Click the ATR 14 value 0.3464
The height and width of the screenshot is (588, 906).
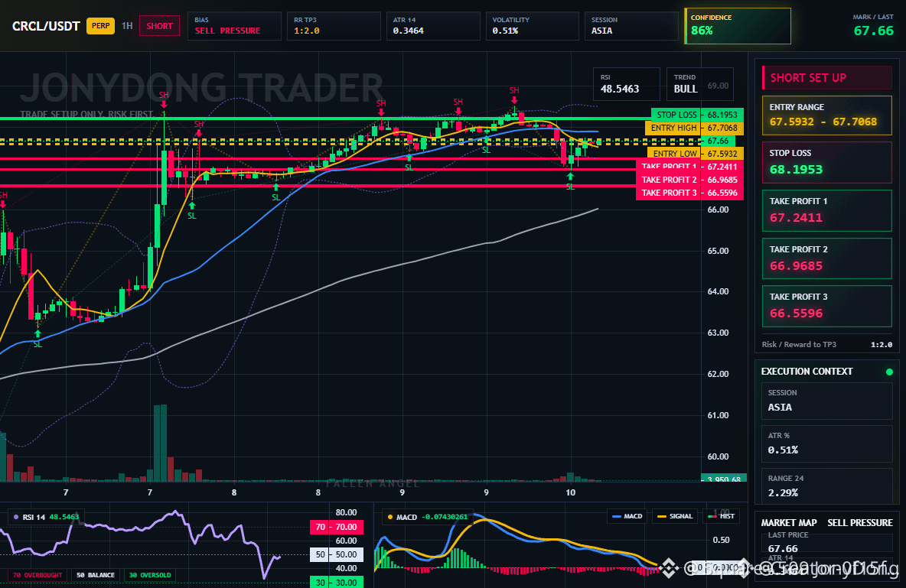409,31
